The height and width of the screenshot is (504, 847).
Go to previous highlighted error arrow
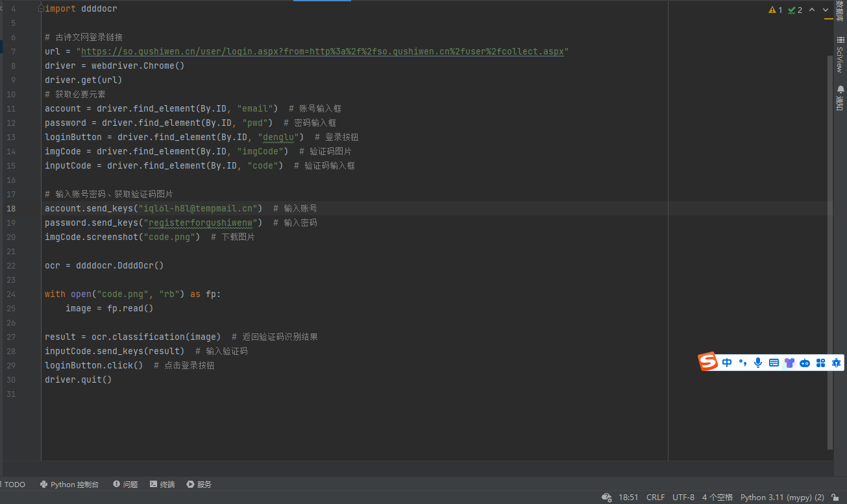[x=812, y=10]
